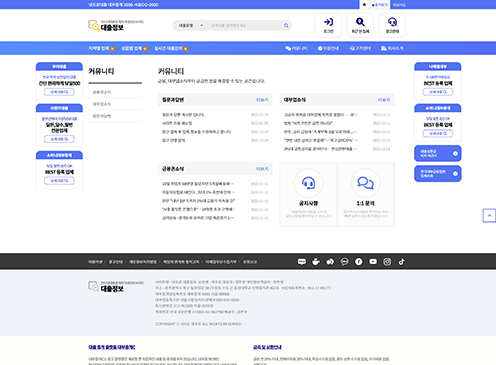Open 이용약관 in the footer bar
The height and width of the screenshot is (365, 496).
tap(95, 262)
